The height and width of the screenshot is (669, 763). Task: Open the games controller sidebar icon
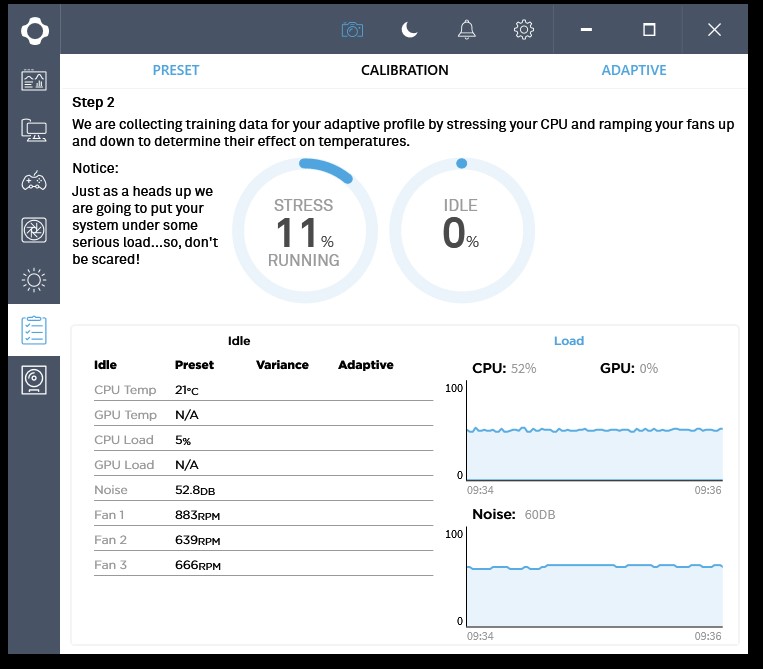pos(34,181)
